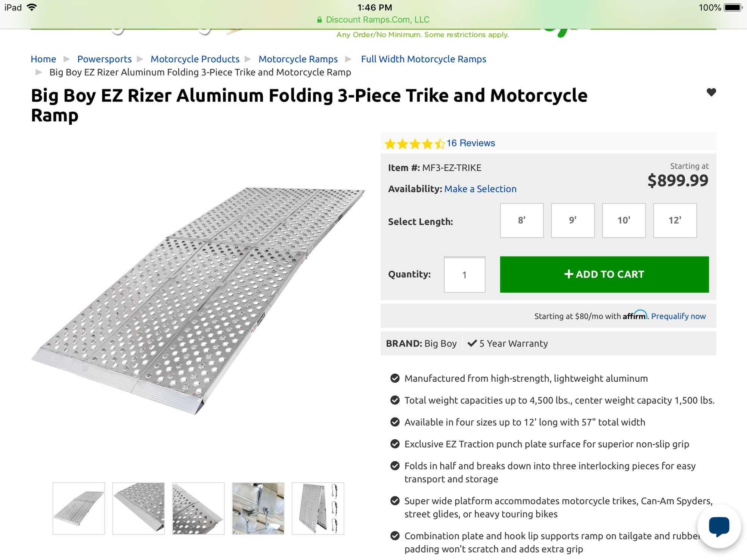The image size is (747, 560).
Task: Click the star rating icons
Action: [415, 144]
